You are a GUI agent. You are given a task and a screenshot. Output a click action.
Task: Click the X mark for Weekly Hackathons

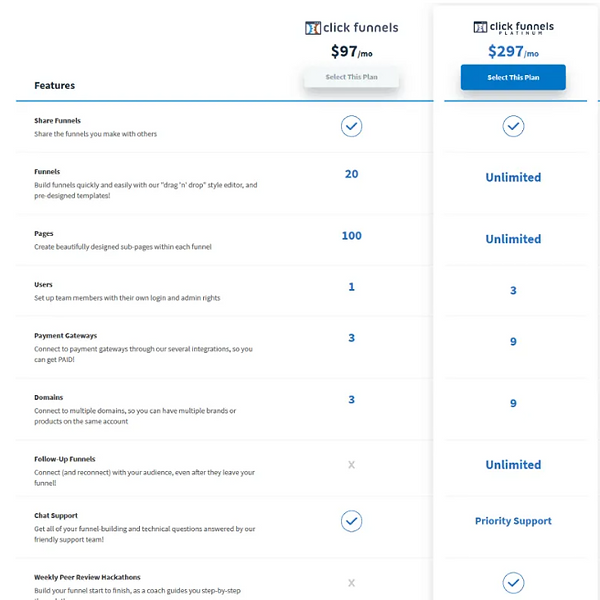pyautogui.click(x=351, y=582)
